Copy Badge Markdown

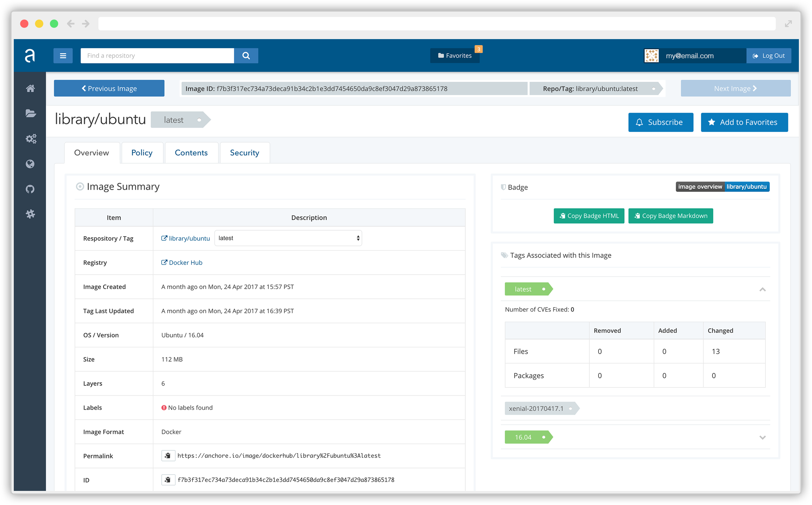pyautogui.click(x=670, y=216)
